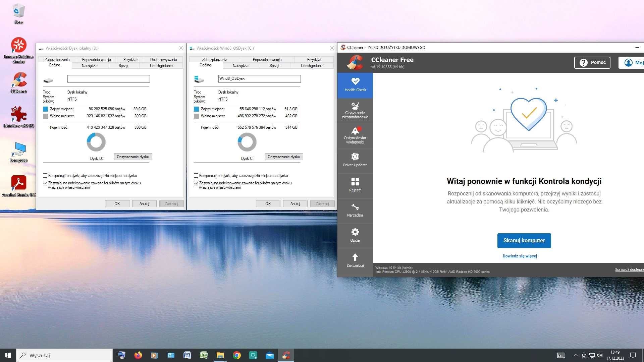Select Lenovo Solution Center desktop icon
The height and width of the screenshot is (362, 644).
tap(18, 50)
